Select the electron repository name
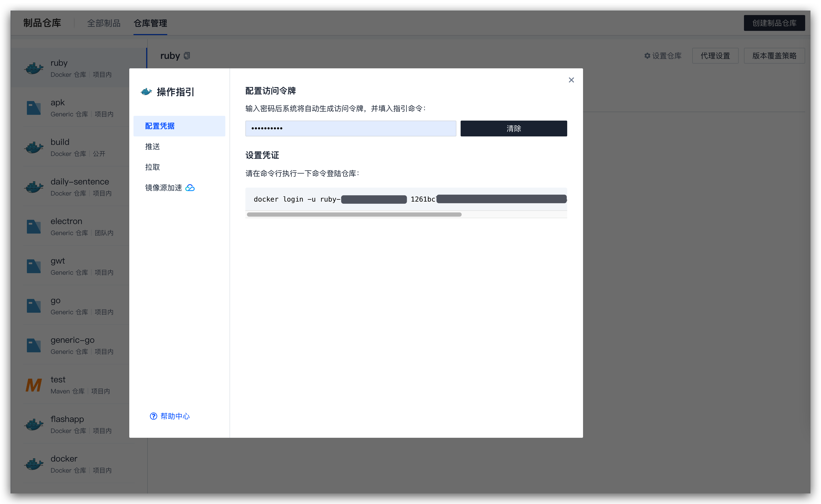The image size is (821, 504). (66, 221)
